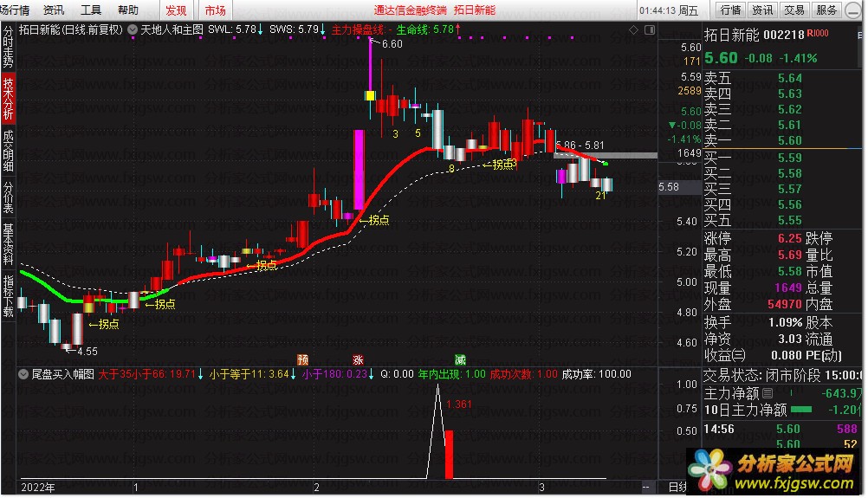Click the 分析家公式网 logo
The width and height of the screenshot is (868, 498).
774,471
